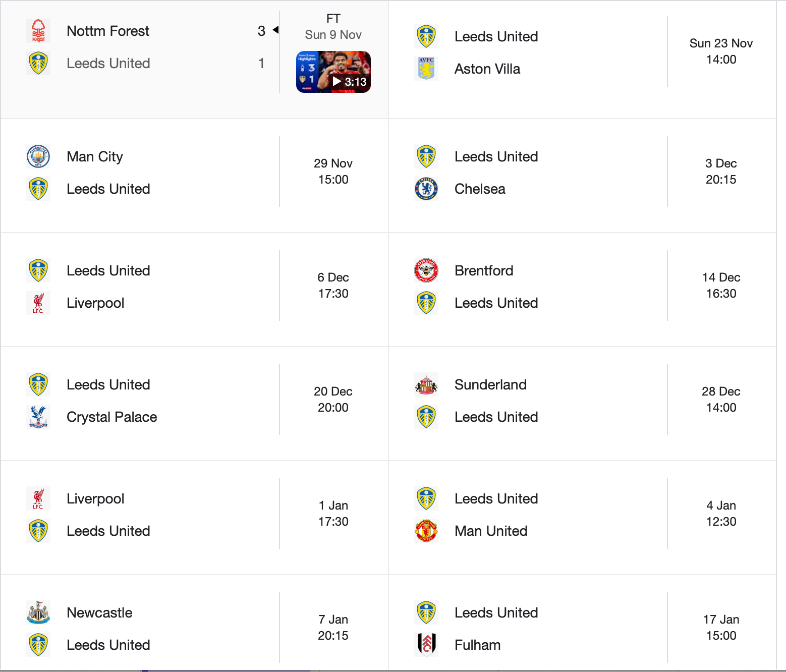Open the 6 Dec 17:30 Liverpool match time

333,286
